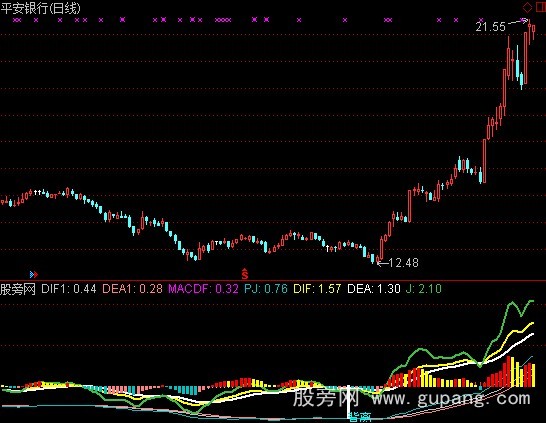Click the 21.55 high price label

tap(490, 27)
